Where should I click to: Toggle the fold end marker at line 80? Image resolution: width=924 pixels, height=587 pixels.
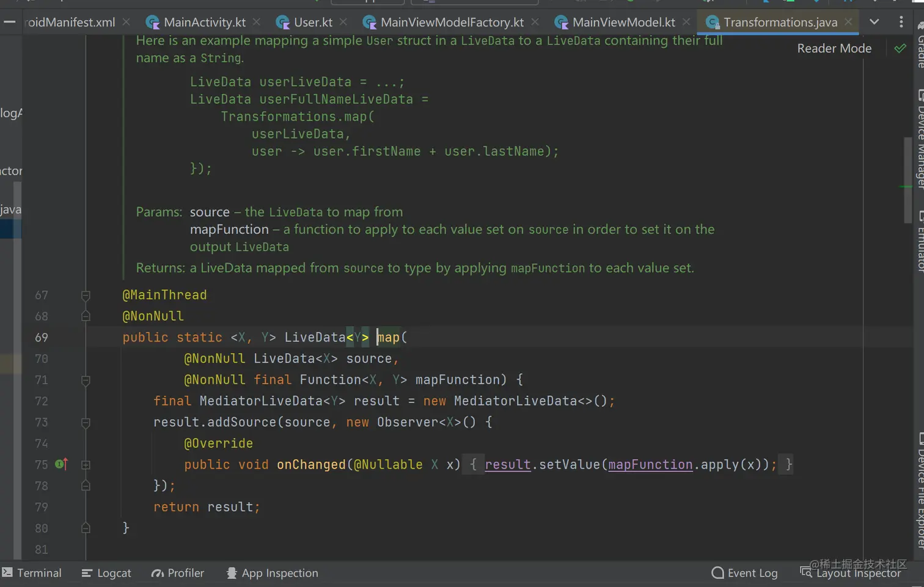(x=86, y=528)
